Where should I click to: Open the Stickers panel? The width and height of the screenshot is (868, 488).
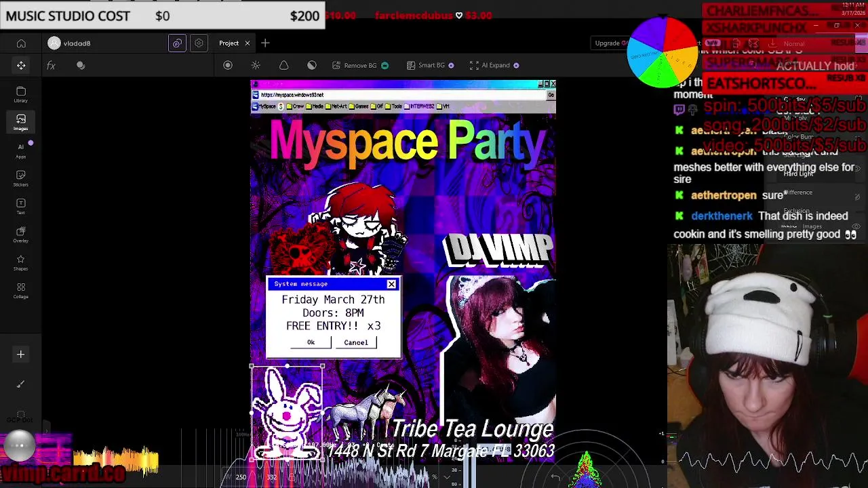coord(21,178)
